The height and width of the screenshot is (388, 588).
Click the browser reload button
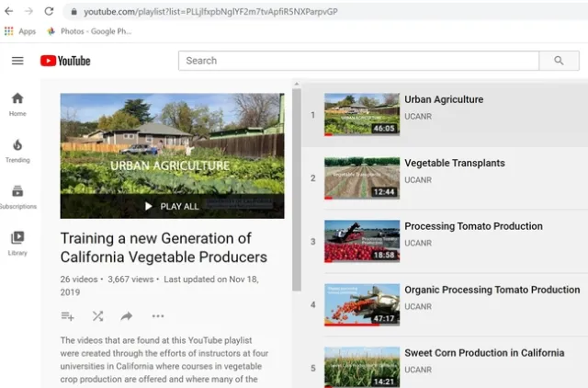(x=48, y=11)
